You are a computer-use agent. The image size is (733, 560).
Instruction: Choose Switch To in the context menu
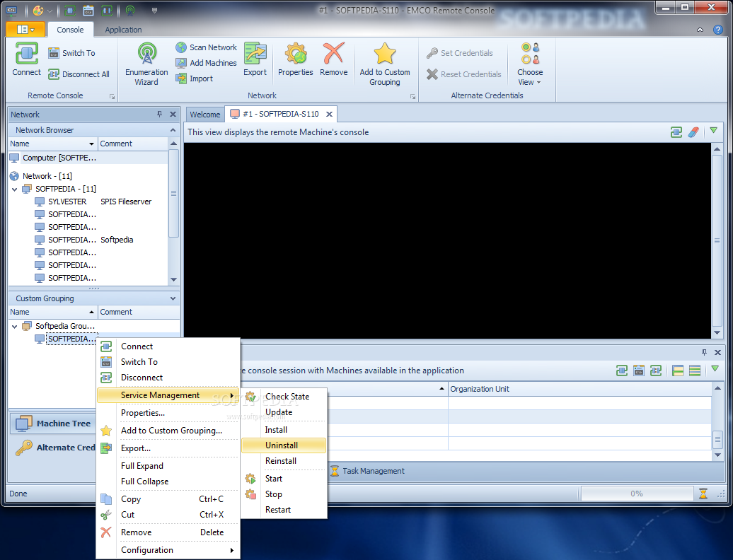(168, 361)
